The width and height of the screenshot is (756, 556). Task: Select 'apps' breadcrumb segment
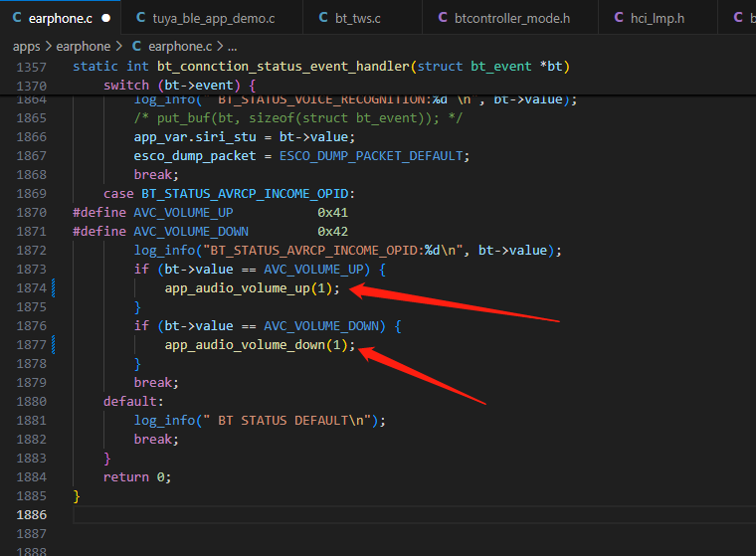click(27, 47)
